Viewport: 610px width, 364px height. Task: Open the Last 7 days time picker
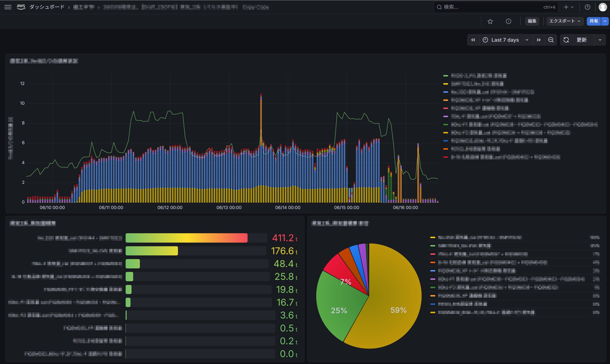(x=506, y=40)
